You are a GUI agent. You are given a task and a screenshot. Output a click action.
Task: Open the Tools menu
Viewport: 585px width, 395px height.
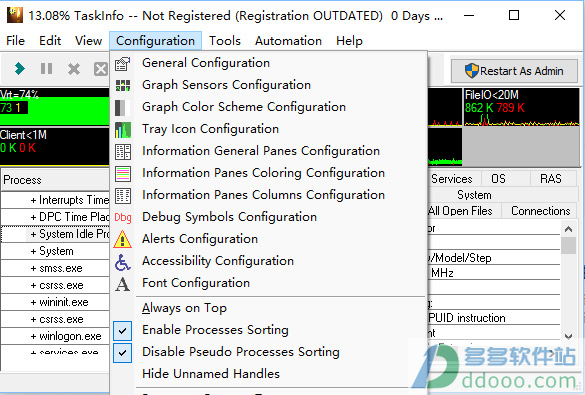click(x=225, y=41)
